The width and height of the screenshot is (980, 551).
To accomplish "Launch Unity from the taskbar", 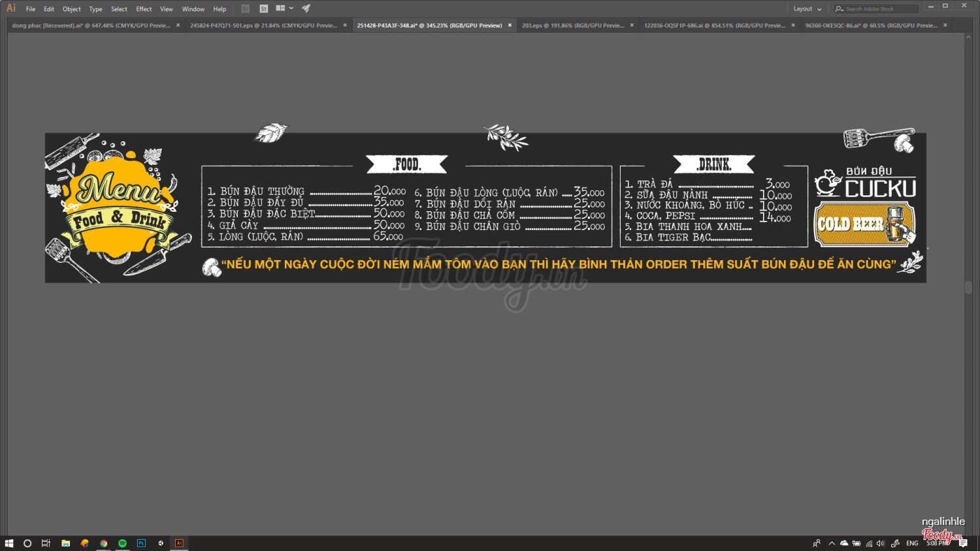I will 160,543.
